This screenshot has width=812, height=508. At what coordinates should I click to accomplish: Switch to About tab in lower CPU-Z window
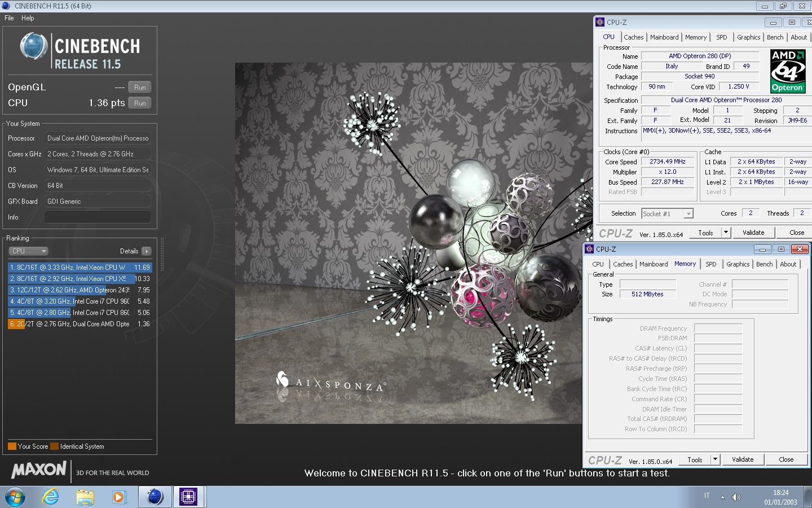[x=788, y=264]
